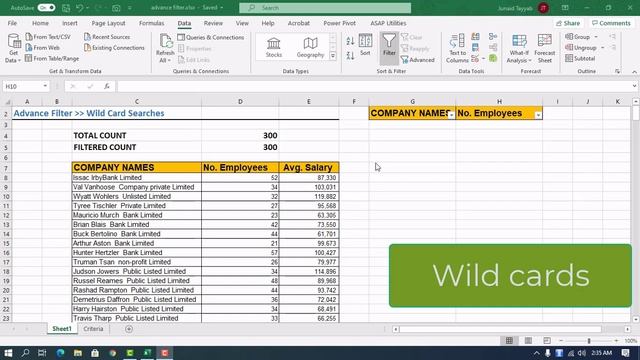Open the Power Pivot tab

pyautogui.click(x=339, y=23)
